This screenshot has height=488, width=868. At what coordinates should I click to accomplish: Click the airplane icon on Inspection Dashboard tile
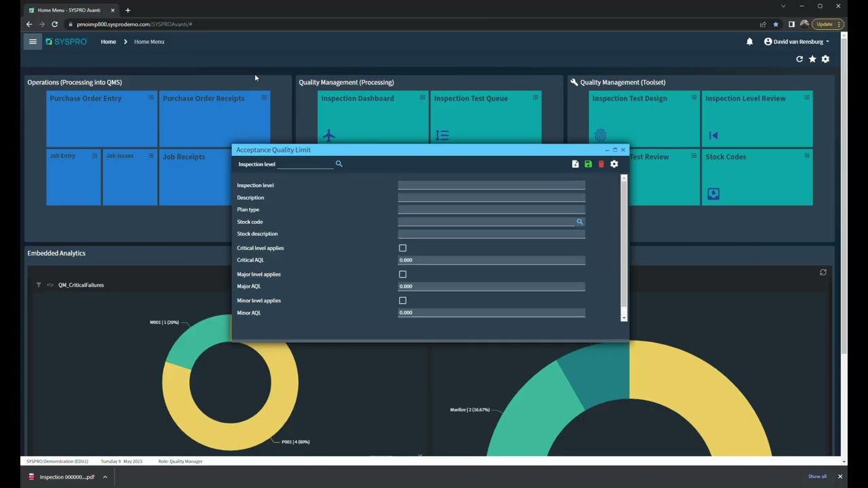329,136
